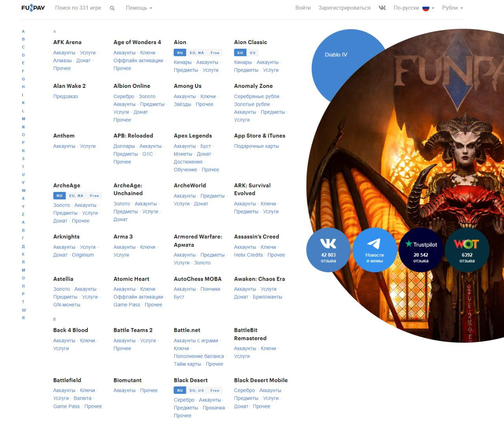The width and height of the screenshot is (504, 424).
Task: Open the Black Desert Mobile game title
Action: click(x=261, y=380)
